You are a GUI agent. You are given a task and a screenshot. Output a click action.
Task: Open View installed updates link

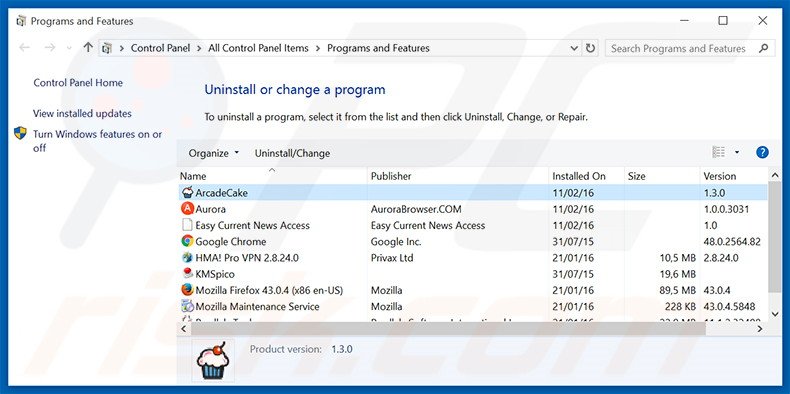(x=82, y=113)
